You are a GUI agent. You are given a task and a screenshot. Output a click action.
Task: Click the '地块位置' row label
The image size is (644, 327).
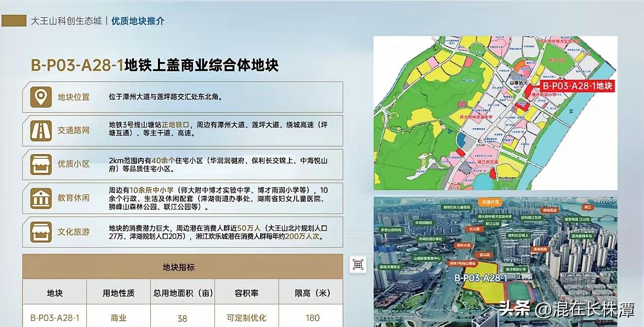pyautogui.click(x=73, y=97)
